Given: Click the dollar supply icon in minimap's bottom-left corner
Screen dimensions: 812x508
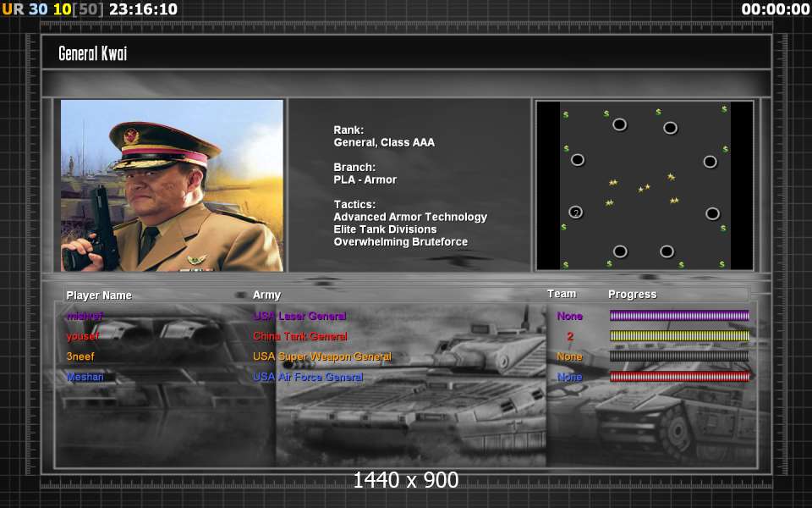Looking at the screenshot, I should click(565, 264).
